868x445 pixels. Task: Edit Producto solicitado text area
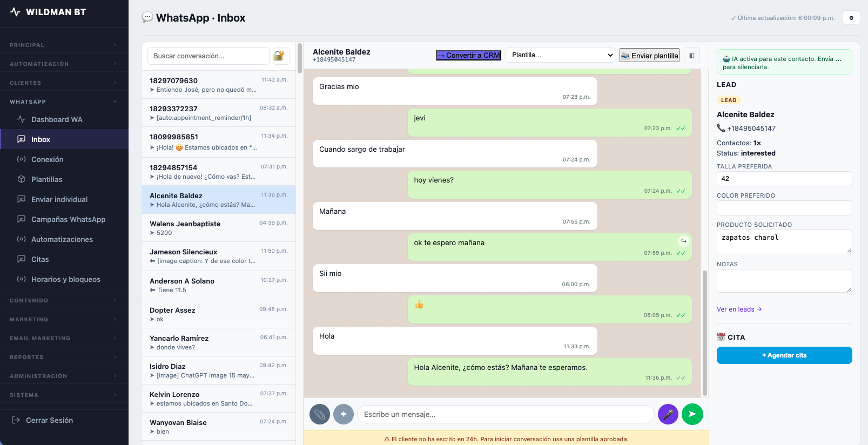(784, 241)
